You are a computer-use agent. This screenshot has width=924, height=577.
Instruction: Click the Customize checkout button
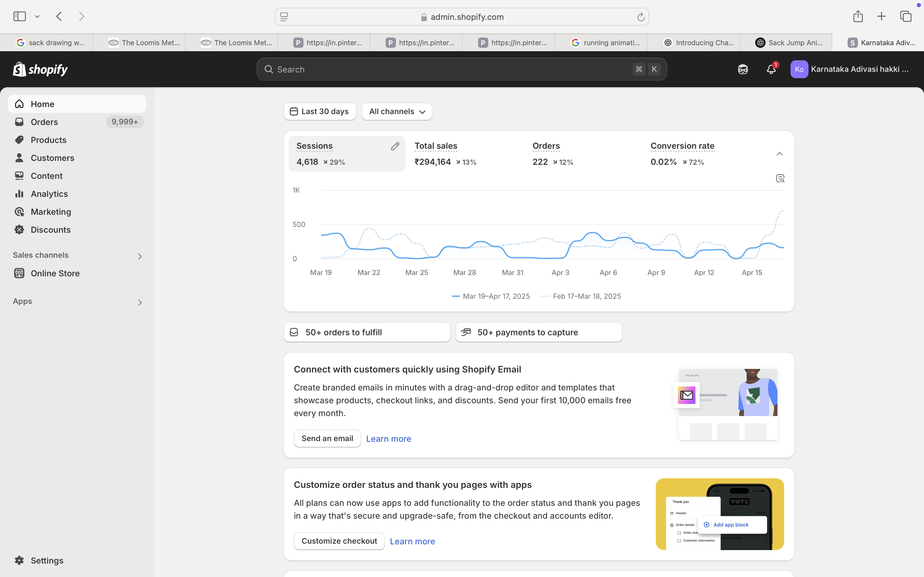(x=339, y=541)
